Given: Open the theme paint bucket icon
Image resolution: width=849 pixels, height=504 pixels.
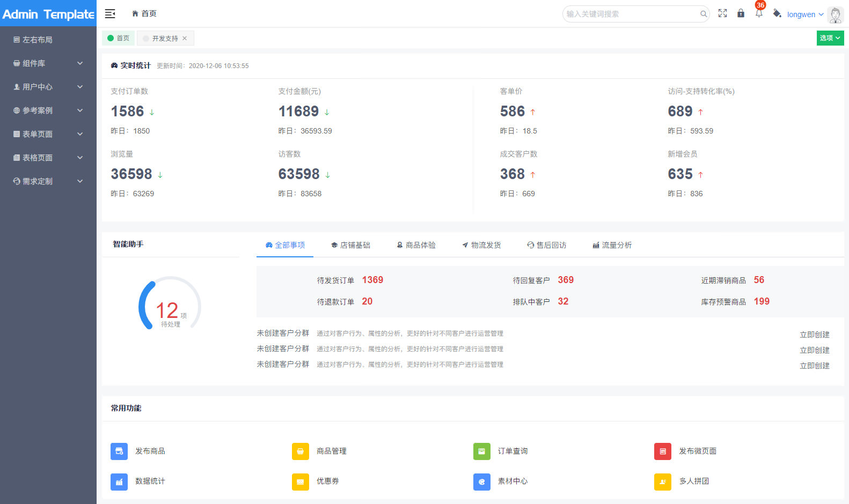Looking at the screenshot, I should (777, 13).
